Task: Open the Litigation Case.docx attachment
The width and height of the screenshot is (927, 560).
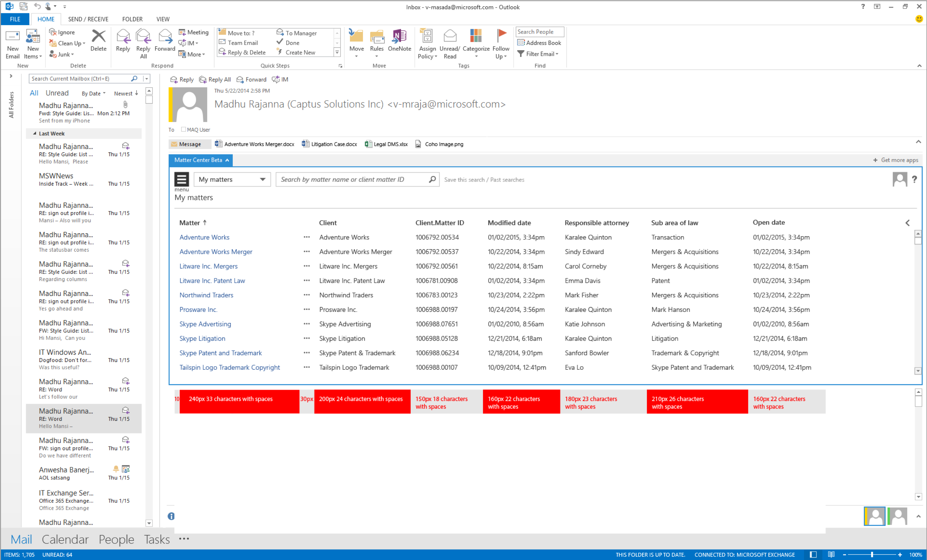Action: coord(329,144)
